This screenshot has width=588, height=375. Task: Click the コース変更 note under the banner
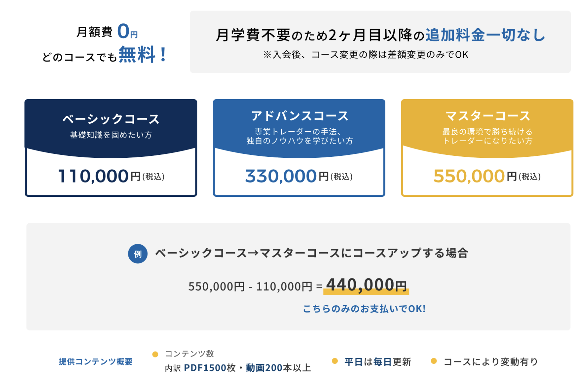tap(365, 55)
